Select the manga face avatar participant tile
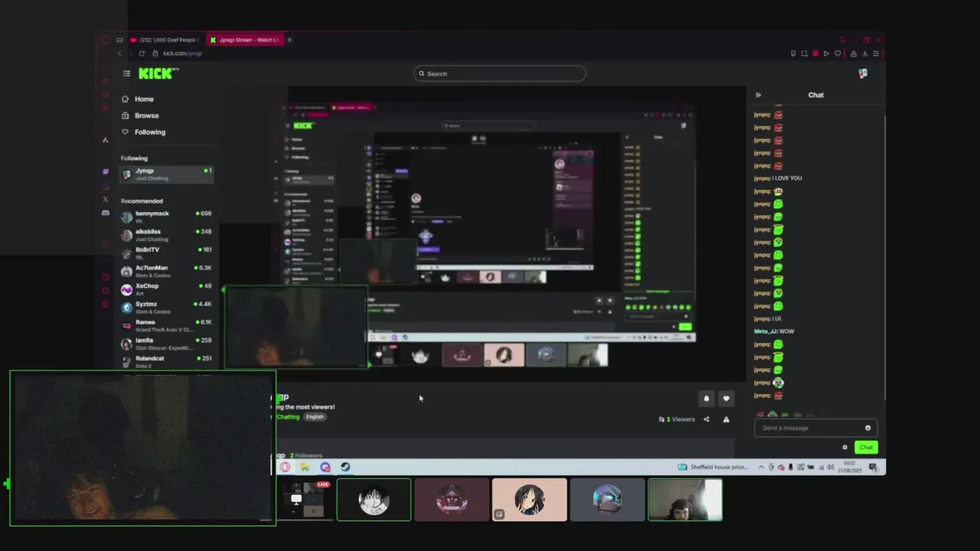Image resolution: width=980 pixels, height=551 pixels. click(x=374, y=500)
